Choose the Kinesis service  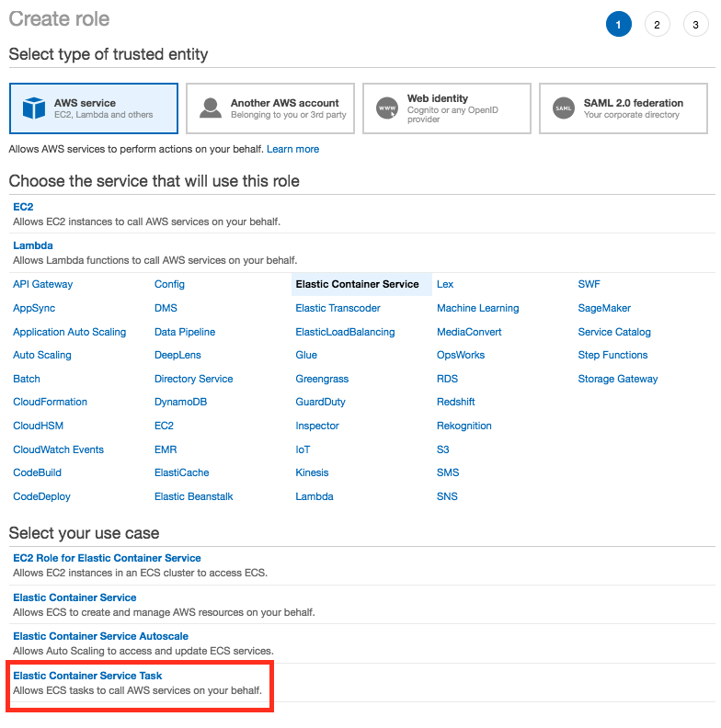point(312,472)
